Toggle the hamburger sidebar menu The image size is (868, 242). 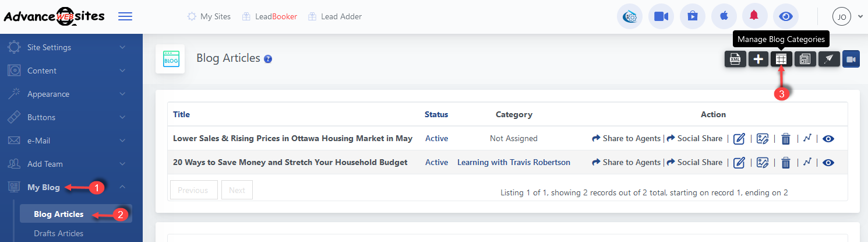(x=125, y=16)
